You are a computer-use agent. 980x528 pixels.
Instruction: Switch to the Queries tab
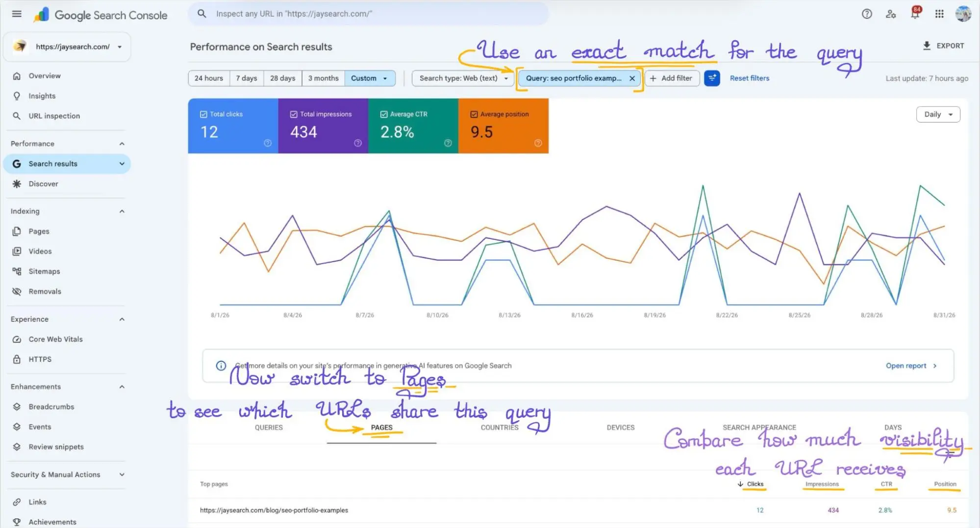coord(269,427)
